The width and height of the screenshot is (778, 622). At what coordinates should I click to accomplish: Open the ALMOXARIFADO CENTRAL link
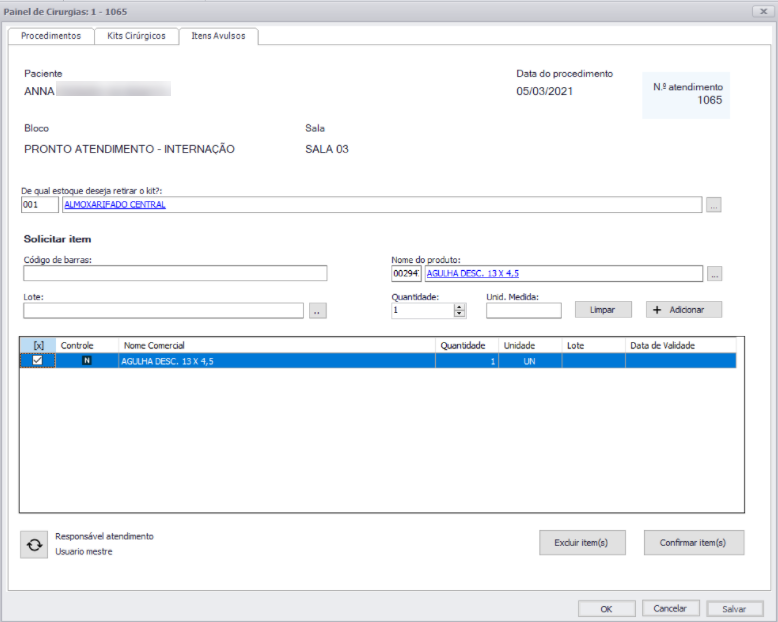115,204
